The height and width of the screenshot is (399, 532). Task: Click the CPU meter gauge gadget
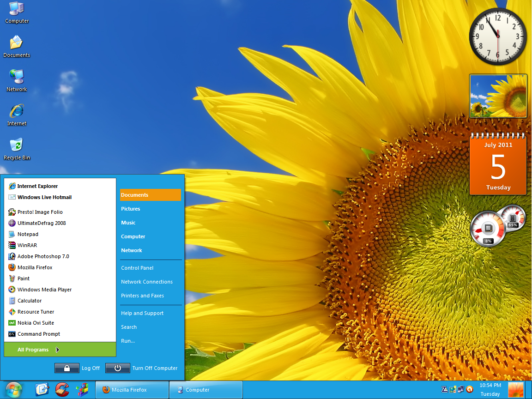488,228
